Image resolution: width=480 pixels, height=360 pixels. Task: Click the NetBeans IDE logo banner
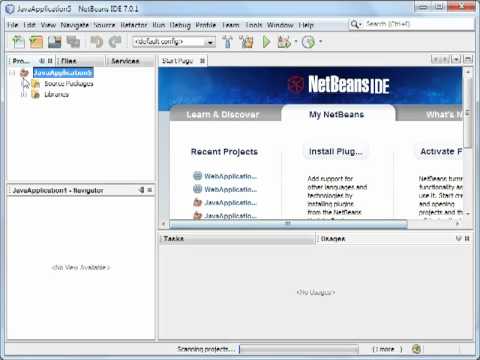pyautogui.click(x=339, y=84)
